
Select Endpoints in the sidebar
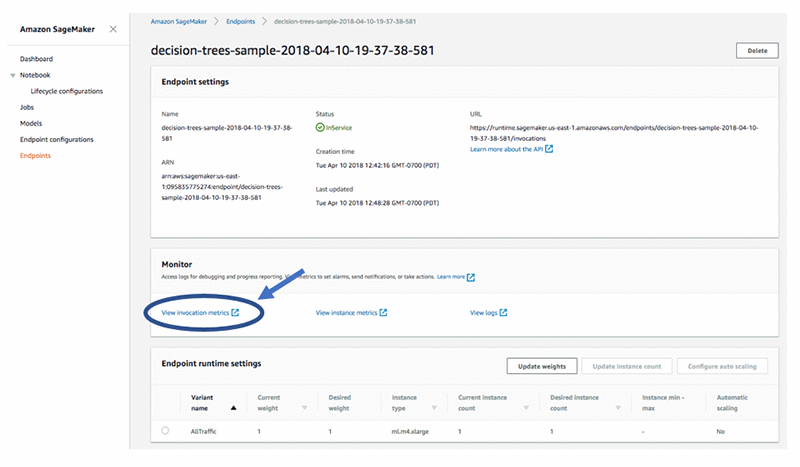pyautogui.click(x=35, y=156)
